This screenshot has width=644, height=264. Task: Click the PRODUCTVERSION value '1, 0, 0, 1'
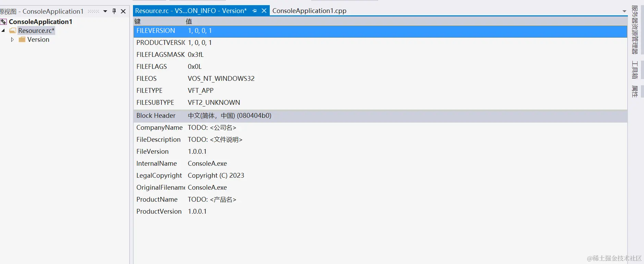point(200,42)
